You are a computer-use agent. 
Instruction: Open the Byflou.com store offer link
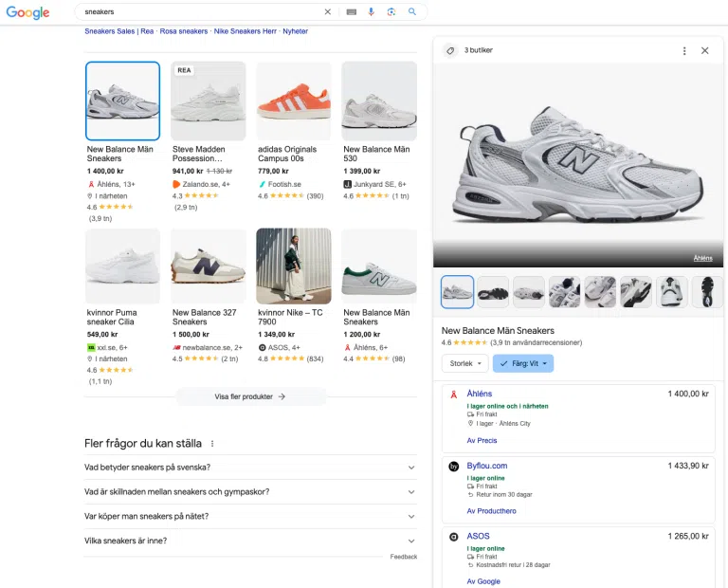click(x=487, y=466)
